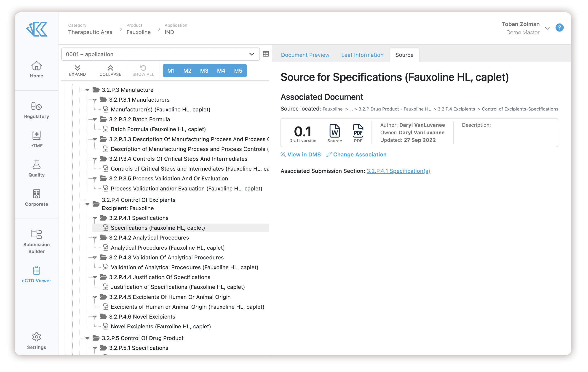The height and width of the screenshot is (372, 588).
Task: Select 3.2.P.4.2 Analytical Procedures folder
Action: 149,238
